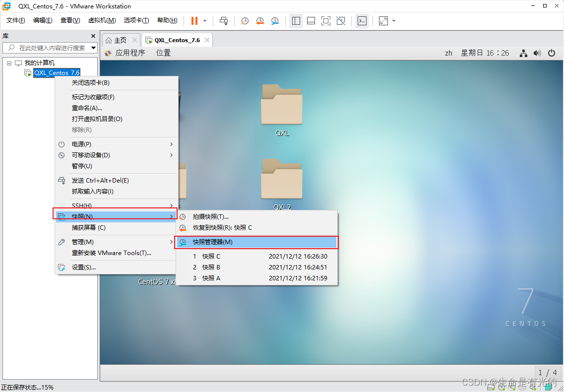Expand the 电源(P) submenu
The width and height of the screenshot is (564, 392).
tap(117, 144)
